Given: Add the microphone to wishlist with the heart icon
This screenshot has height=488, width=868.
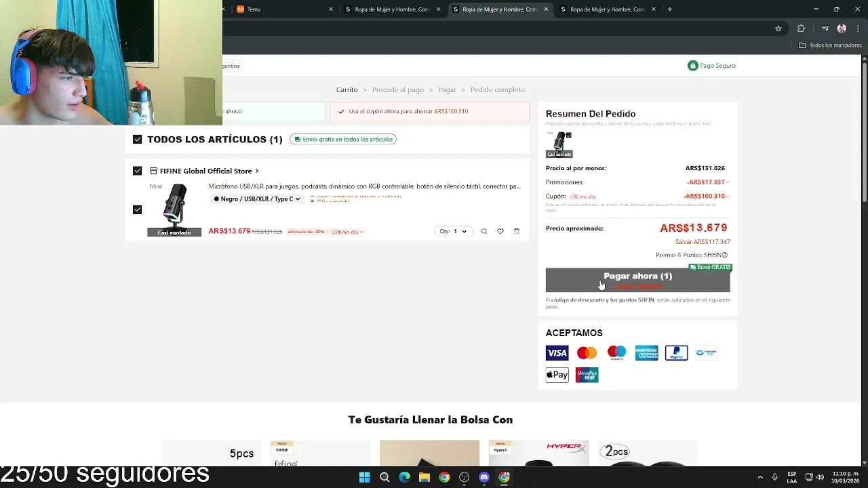Looking at the screenshot, I should point(500,231).
